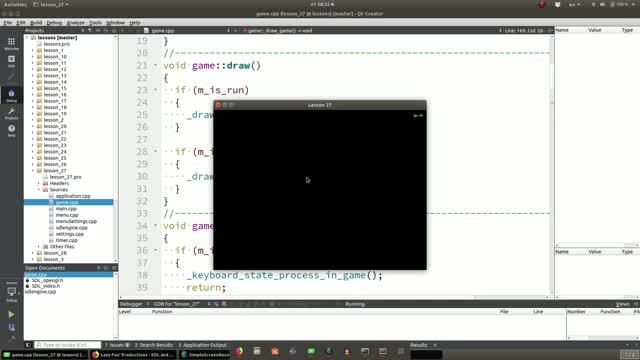The height and width of the screenshot is (360, 640).
Task: Open the Welcome mode in the sidebar
Action: [x=11, y=43]
